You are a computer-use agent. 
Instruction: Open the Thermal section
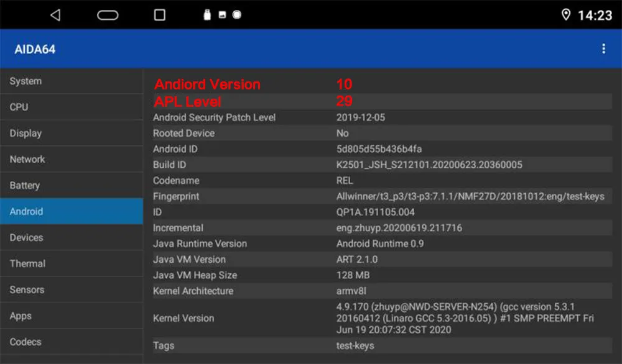coord(72,263)
